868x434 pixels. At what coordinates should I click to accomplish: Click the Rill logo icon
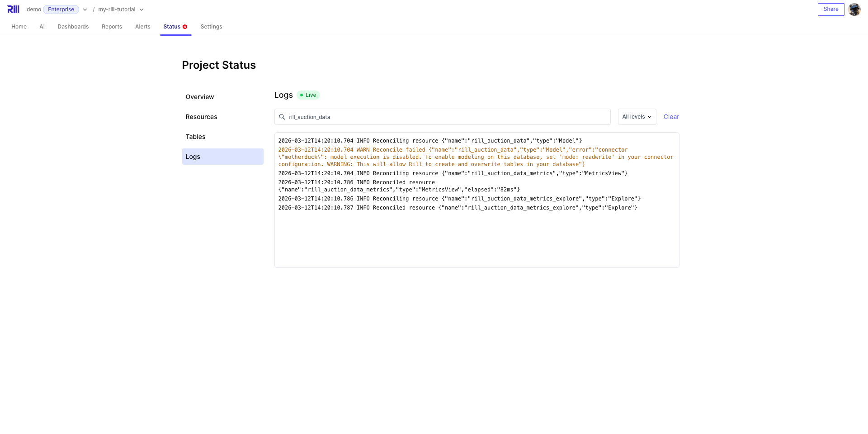13,10
